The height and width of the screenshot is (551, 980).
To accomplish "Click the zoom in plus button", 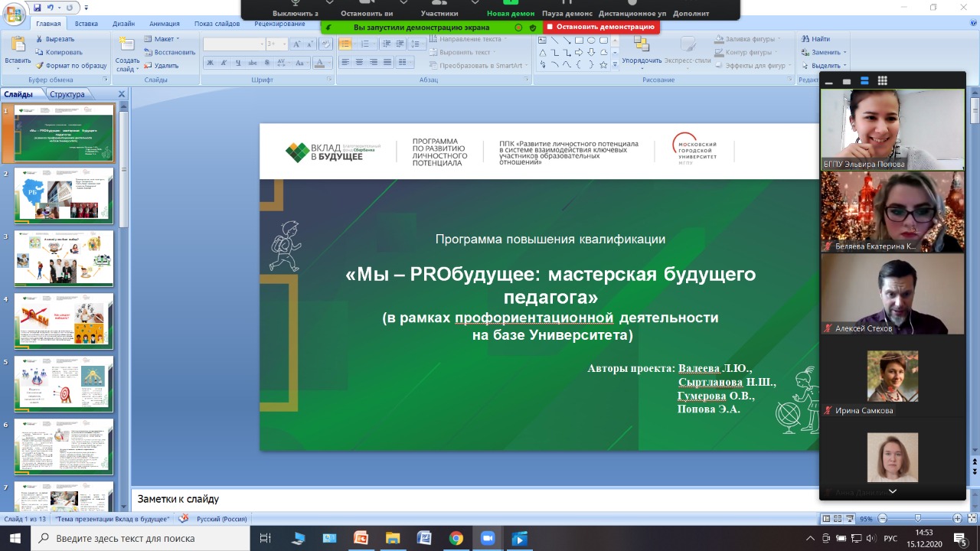I will pyautogui.click(x=957, y=519).
